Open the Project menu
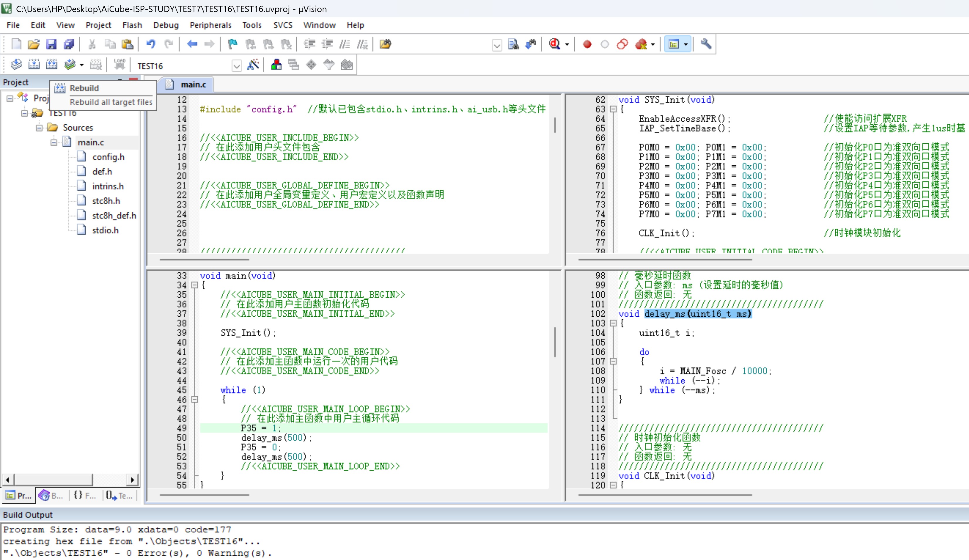The width and height of the screenshot is (969, 560). 99,25
